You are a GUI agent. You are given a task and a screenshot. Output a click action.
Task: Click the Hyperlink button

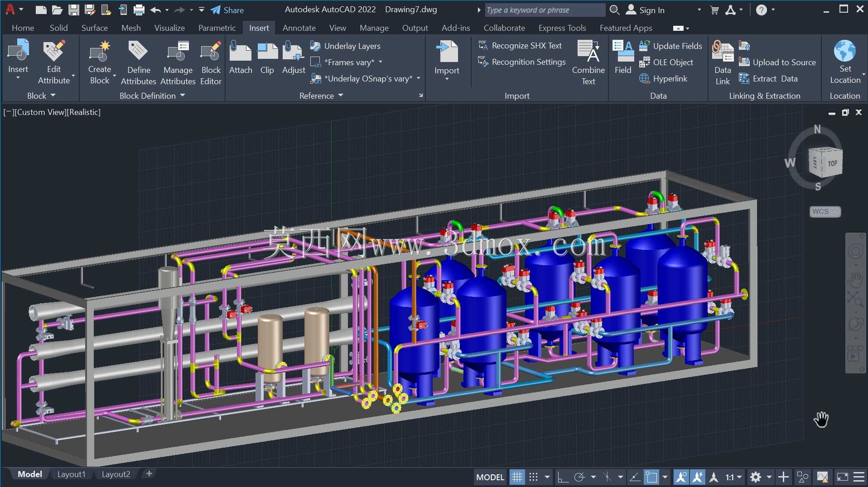coord(663,79)
